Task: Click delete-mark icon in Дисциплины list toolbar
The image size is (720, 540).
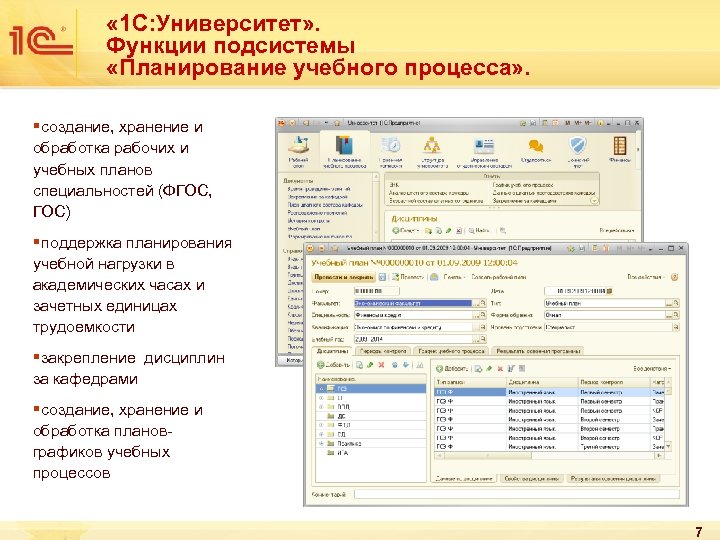Action: (x=459, y=231)
